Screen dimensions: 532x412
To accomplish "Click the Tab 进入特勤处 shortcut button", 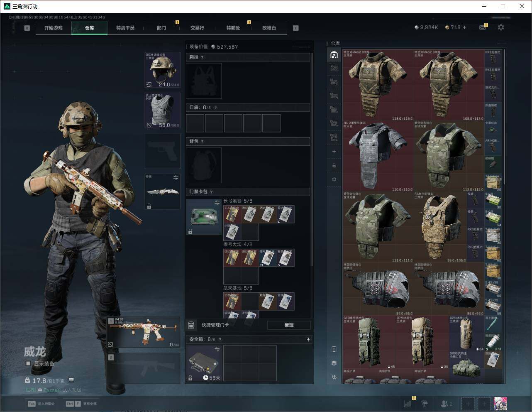I will click(x=41, y=403).
